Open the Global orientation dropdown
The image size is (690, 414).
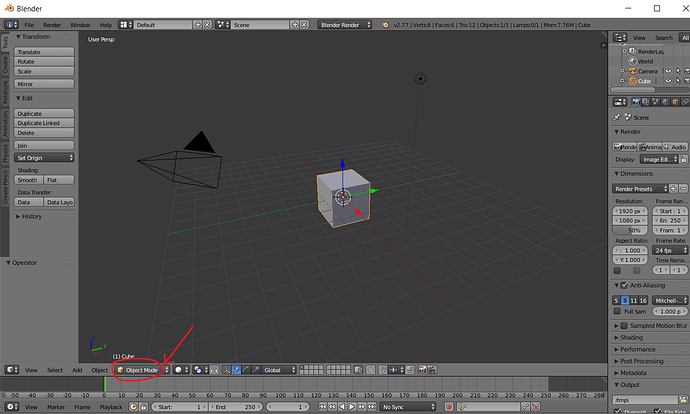(x=279, y=370)
